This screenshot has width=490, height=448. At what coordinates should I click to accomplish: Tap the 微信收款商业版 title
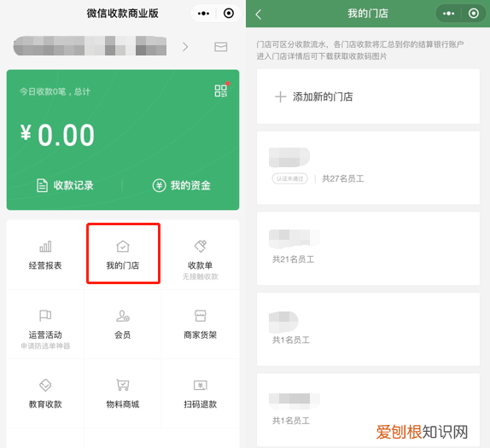[x=123, y=14]
